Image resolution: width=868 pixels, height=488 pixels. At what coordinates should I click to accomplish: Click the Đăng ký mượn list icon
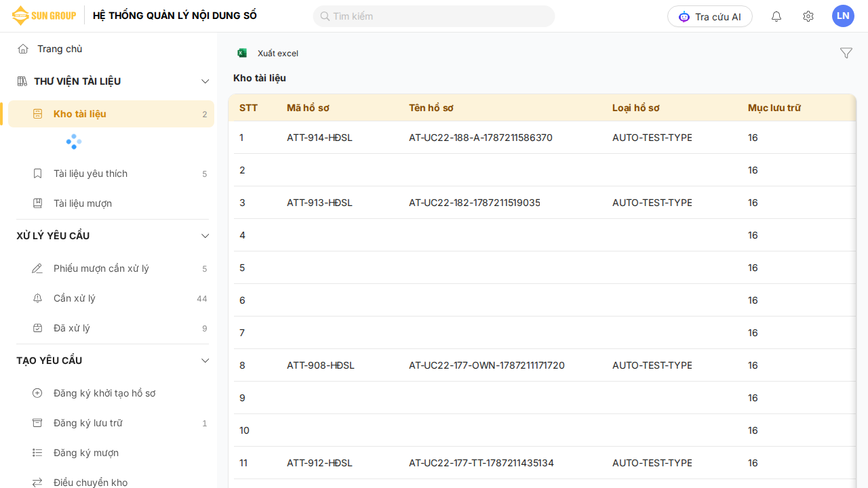(x=37, y=453)
